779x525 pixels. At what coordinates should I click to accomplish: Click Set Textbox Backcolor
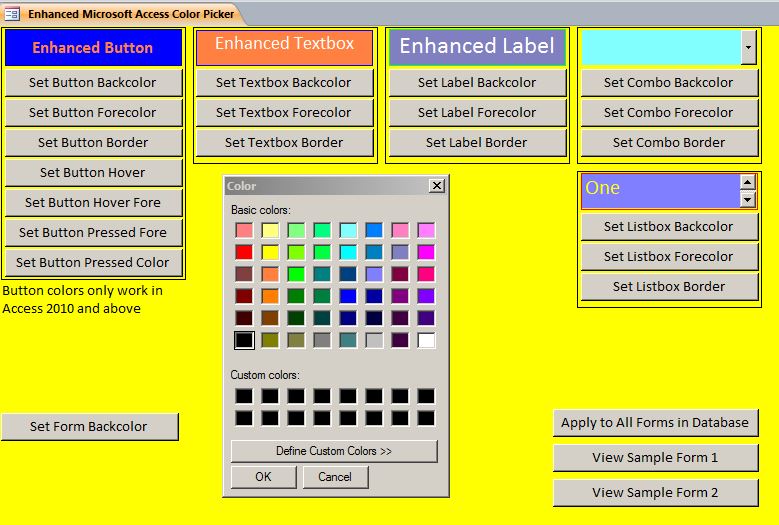coord(285,82)
